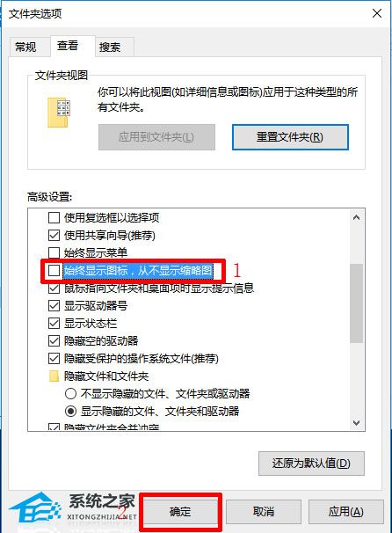
Task: Toggle 始终显示菜单 checkbox
Action: (x=54, y=253)
